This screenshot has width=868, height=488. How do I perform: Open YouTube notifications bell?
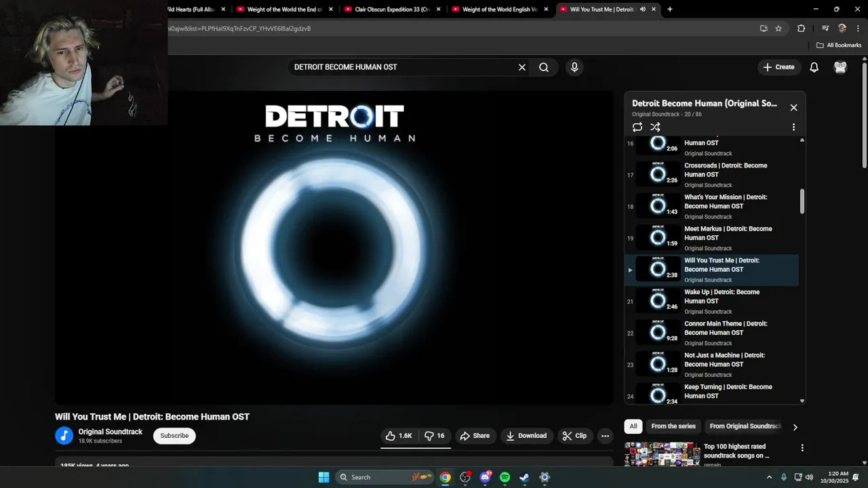[814, 67]
